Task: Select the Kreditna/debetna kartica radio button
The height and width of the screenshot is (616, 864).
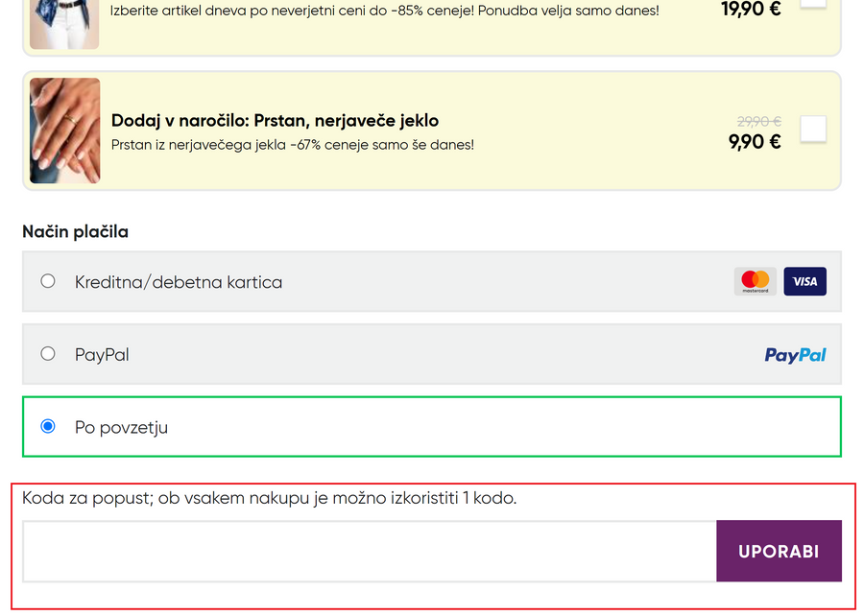Action: click(48, 281)
